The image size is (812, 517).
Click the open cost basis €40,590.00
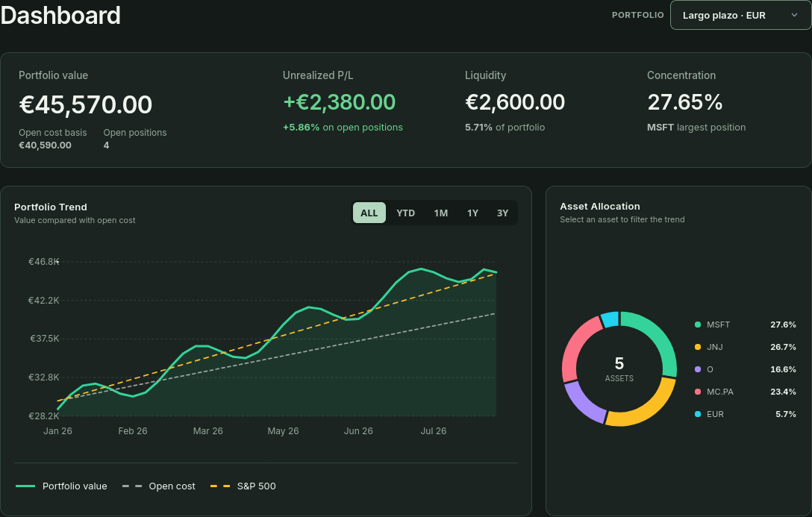pyautogui.click(x=45, y=145)
